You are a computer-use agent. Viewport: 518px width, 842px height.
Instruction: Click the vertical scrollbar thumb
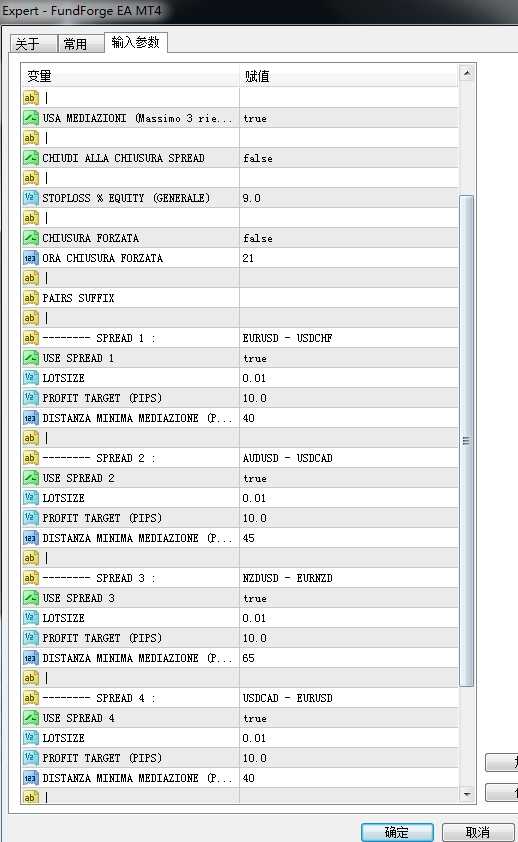[466, 440]
